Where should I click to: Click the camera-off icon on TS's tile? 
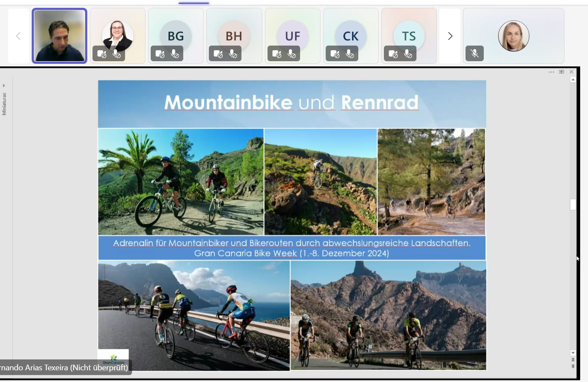click(393, 54)
